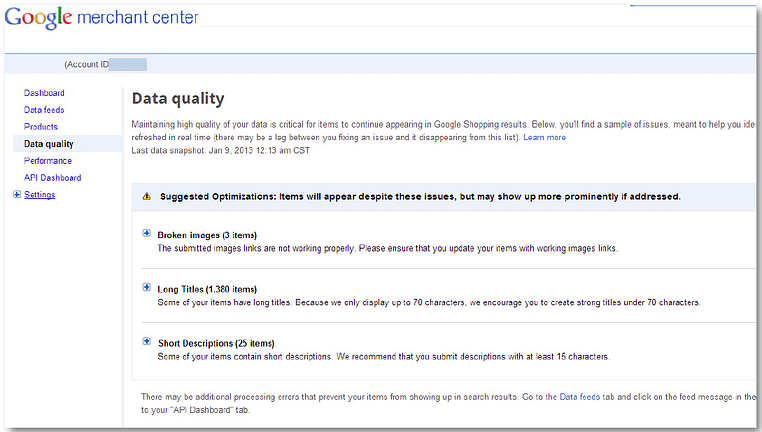Screen dimensions: 762x432
Task: Click the Google merchant center logo
Action: coord(102,18)
